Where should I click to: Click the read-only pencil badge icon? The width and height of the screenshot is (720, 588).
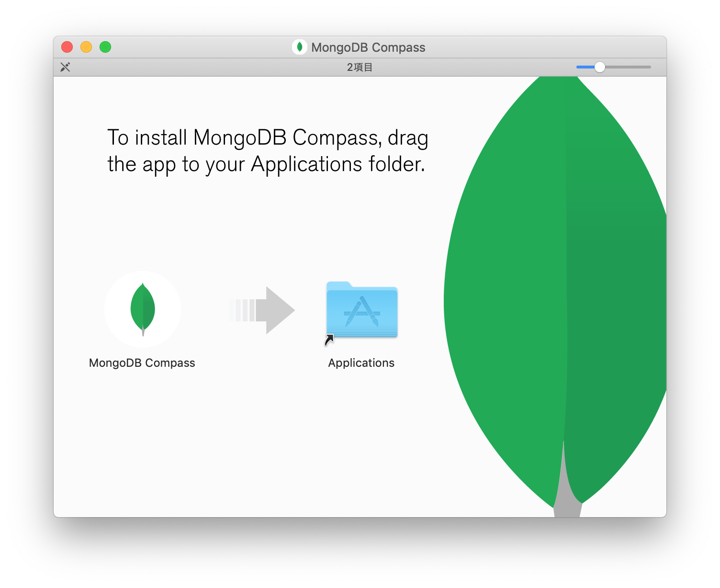coord(66,67)
